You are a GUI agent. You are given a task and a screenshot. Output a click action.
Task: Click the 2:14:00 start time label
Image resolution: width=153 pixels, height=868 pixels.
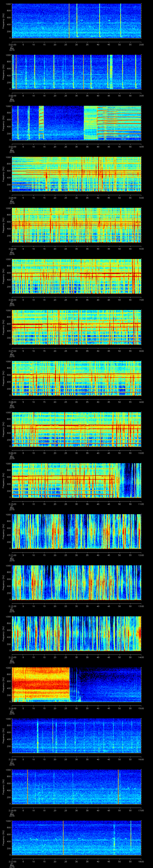pos(12,708)
